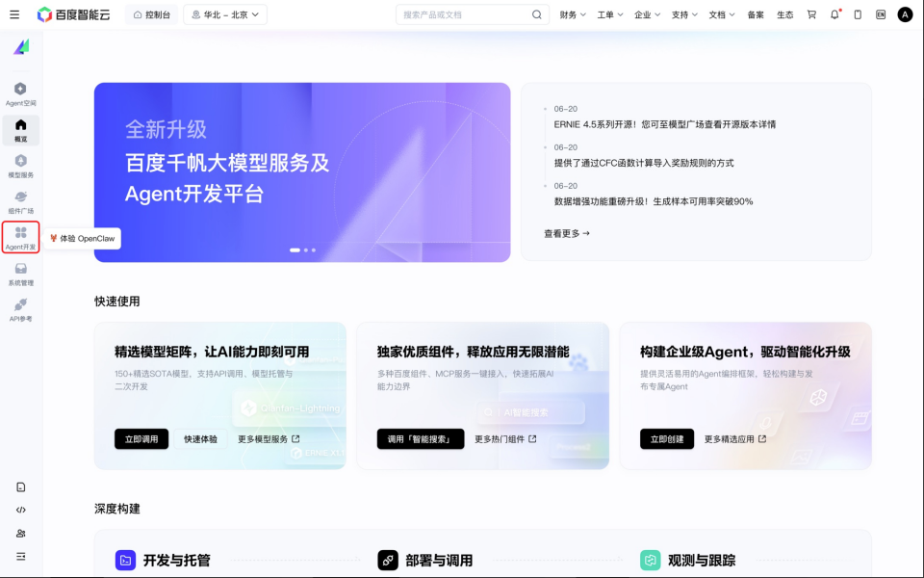924x578 pixels.
Task: Click the shopping cart icon
Action: click(x=811, y=14)
